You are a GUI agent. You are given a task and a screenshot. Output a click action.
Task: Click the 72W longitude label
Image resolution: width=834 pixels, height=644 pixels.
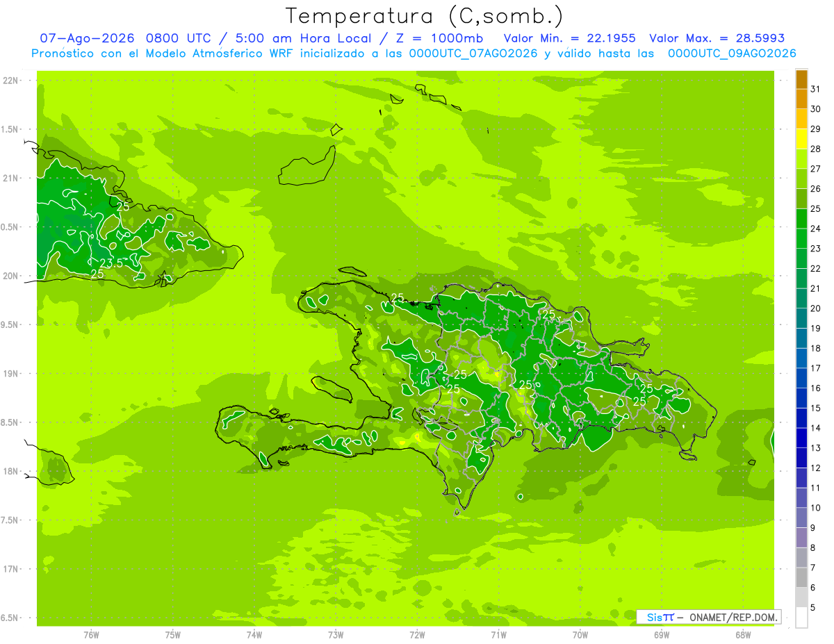[417, 634]
